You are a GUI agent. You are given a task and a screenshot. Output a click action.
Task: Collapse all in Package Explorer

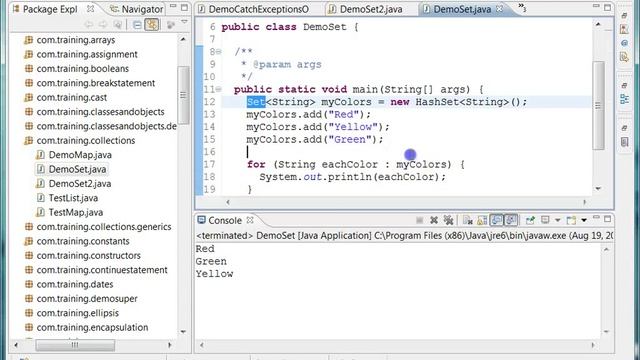tap(137, 25)
